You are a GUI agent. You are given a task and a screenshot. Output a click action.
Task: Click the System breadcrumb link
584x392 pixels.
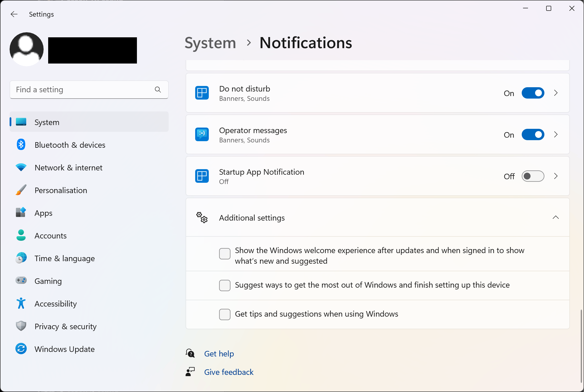210,43
